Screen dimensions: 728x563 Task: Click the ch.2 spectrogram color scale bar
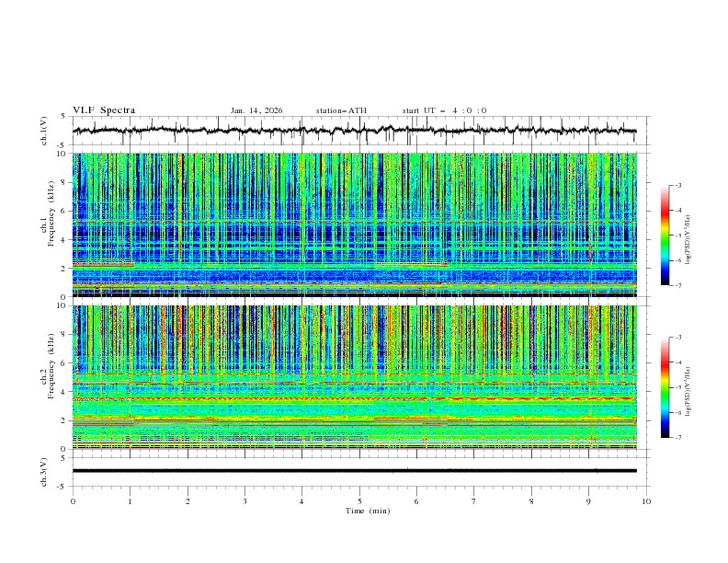[665, 387]
